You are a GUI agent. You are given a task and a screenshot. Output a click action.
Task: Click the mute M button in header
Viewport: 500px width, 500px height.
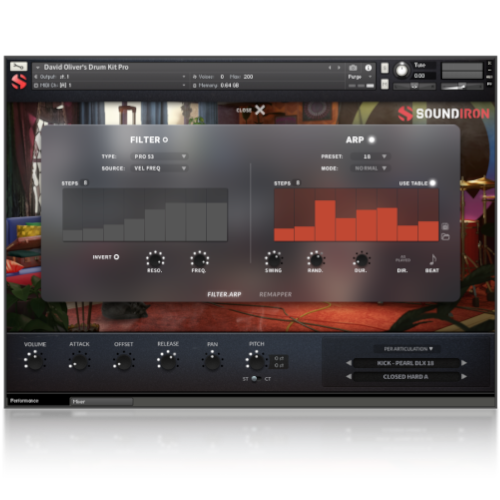[x=385, y=84]
